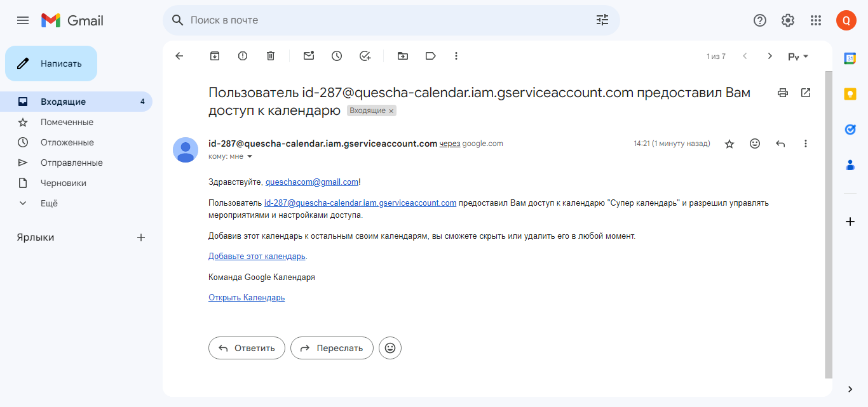Go to the Черновики folder
The image size is (868, 407).
coord(64,183)
